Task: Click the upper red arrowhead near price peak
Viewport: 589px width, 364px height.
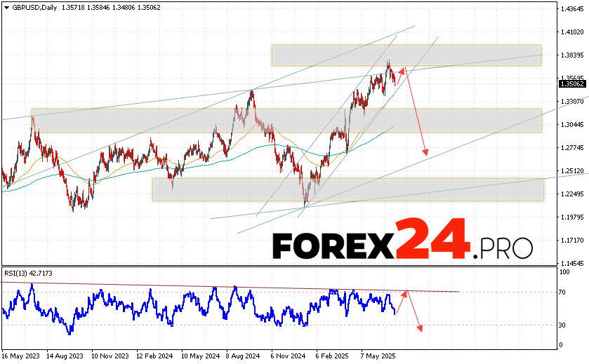Action: pos(402,69)
